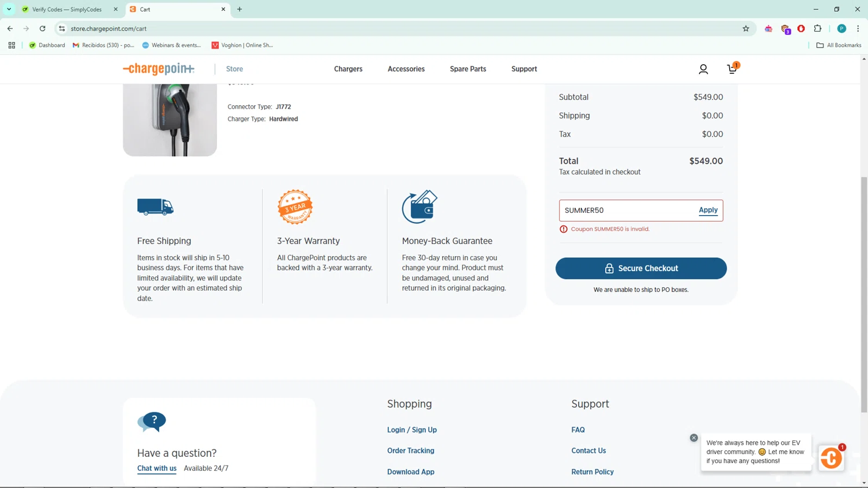Click the charger product thumbnail
Viewport: 868px width, 488px height.
click(170, 120)
